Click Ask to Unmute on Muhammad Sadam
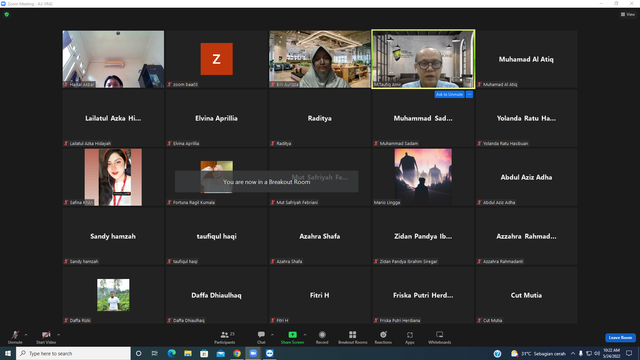Image resolution: width=640 pixels, height=360 pixels. (x=449, y=94)
